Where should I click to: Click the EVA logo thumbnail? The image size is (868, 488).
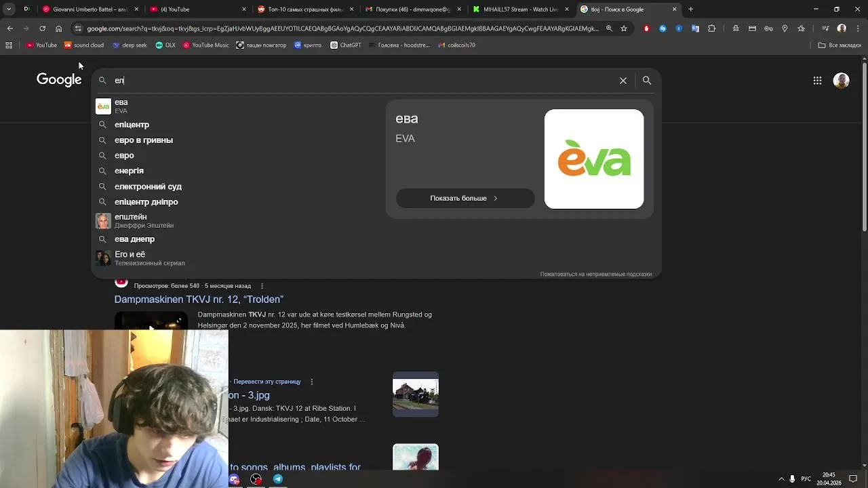(594, 159)
